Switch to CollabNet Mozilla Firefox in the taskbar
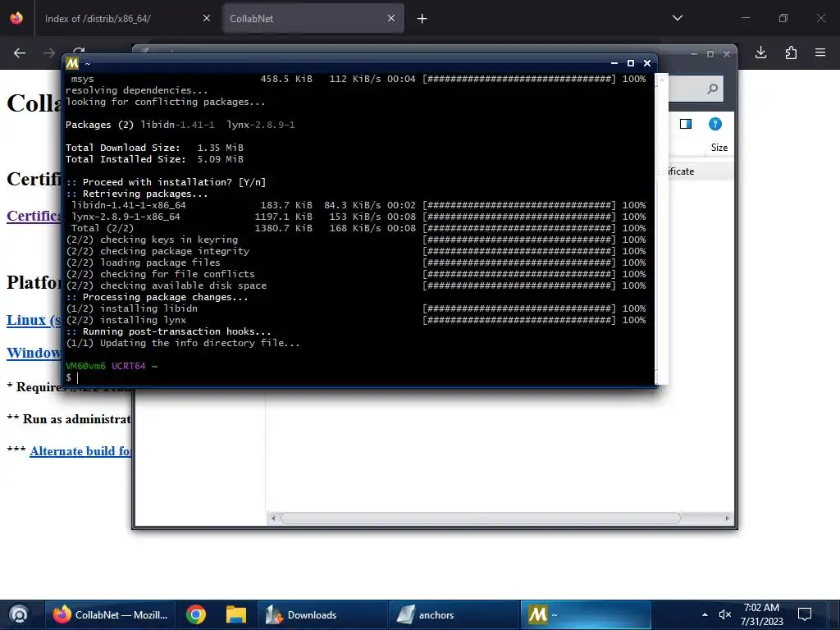The width and height of the screenshot is (840, 630). 111,615
